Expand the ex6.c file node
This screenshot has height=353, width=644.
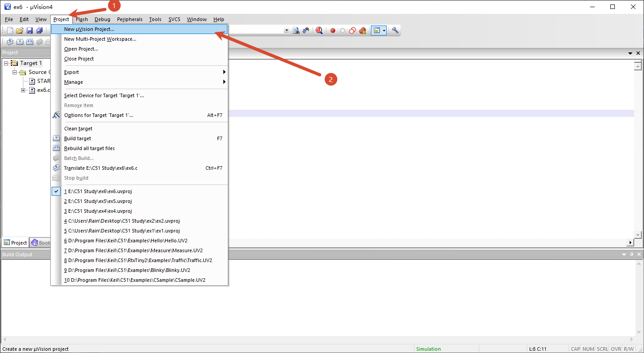click(x=23, y=90)
